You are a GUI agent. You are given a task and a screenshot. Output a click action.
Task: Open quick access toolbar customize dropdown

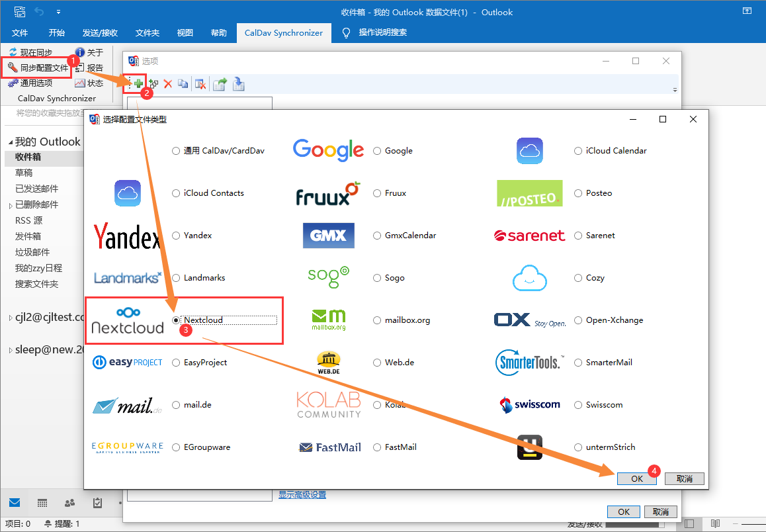point(58,12)
